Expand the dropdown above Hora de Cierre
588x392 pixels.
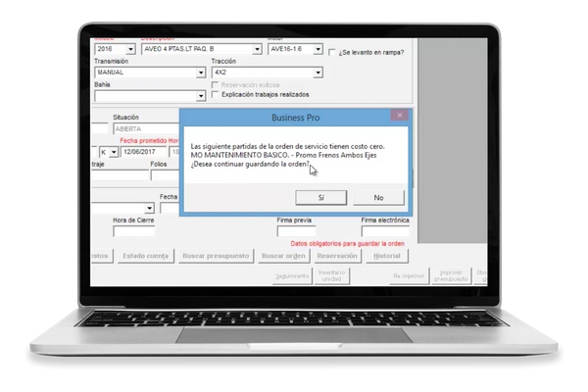pyautogui.click(x=150, y=208)
